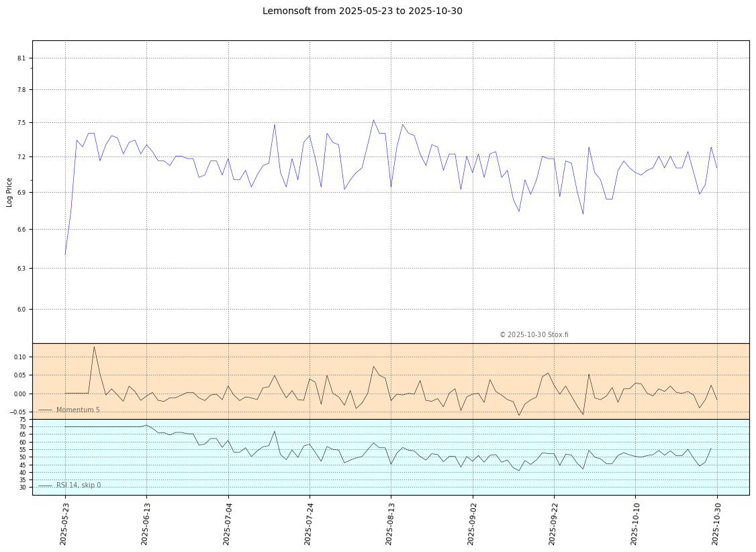The height and width of the screenshot is (552, 756).
Task: Click the 'Log Price' y-axis label
Action: click(9, 192)
